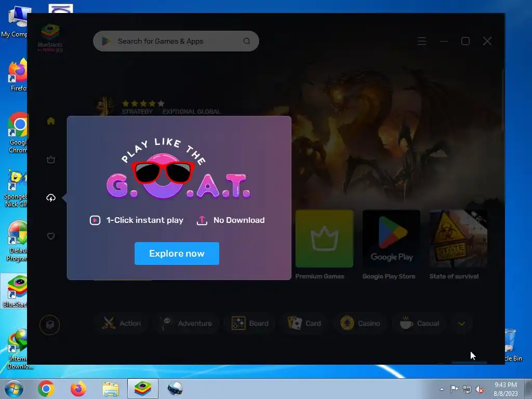The height and width of the screenshot is (399, 532).
Task: Click the Premium Games label
Action: 320,276
